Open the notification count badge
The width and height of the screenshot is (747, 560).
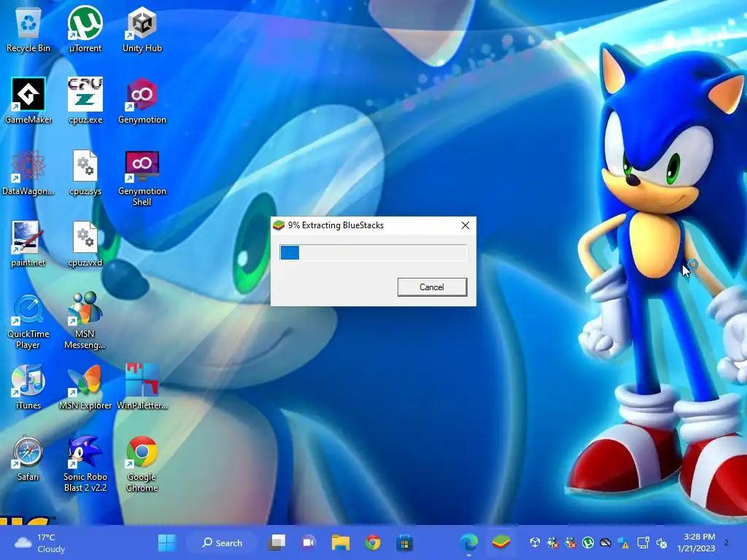tap(726, 542)
